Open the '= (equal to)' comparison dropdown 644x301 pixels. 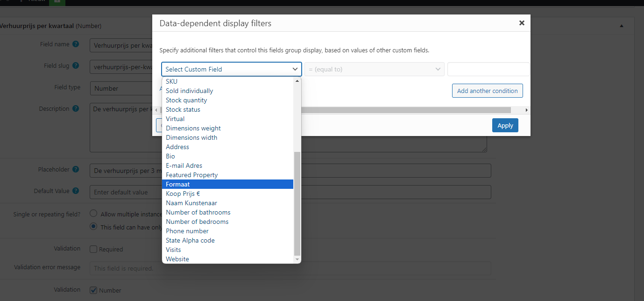(x=374, y=69)
